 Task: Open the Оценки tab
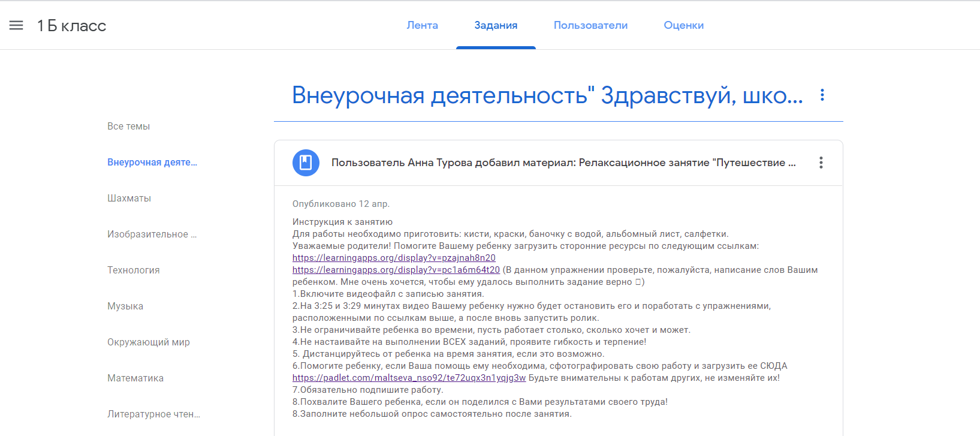click(x=683, y=25)
